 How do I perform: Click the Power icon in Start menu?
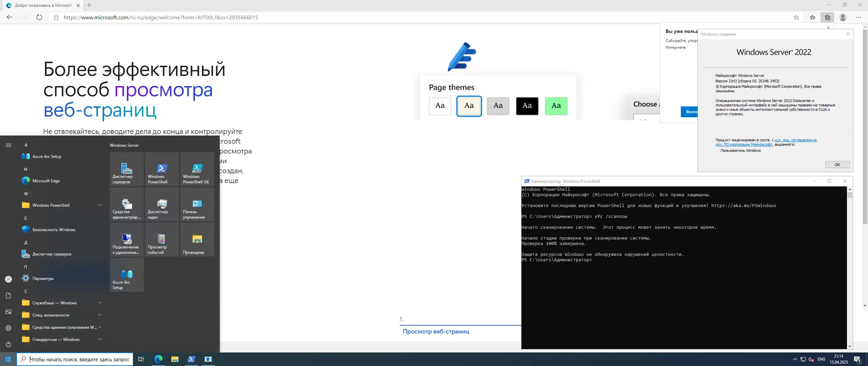(x=8, y=344)
